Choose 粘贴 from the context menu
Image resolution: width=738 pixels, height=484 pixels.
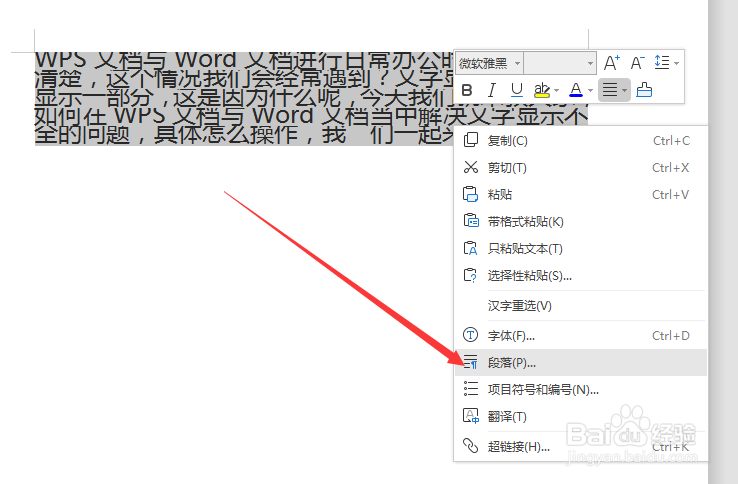(580, 194)
